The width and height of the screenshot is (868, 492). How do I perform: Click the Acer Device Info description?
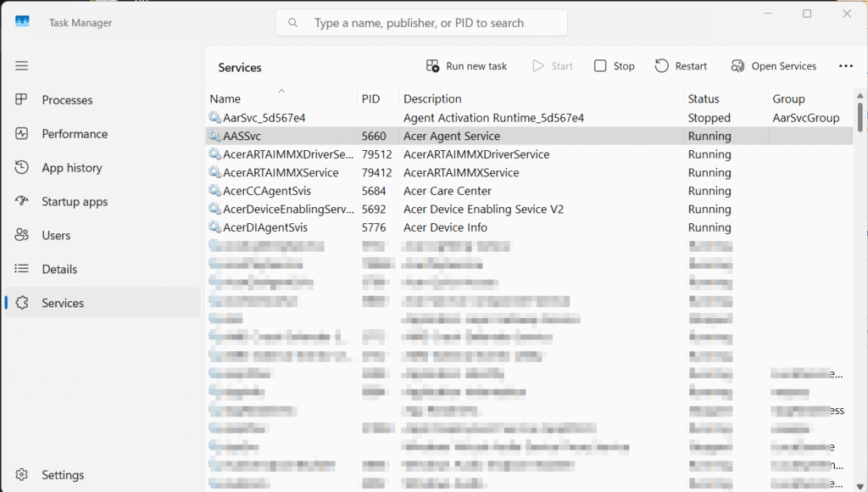pos(445,227)
